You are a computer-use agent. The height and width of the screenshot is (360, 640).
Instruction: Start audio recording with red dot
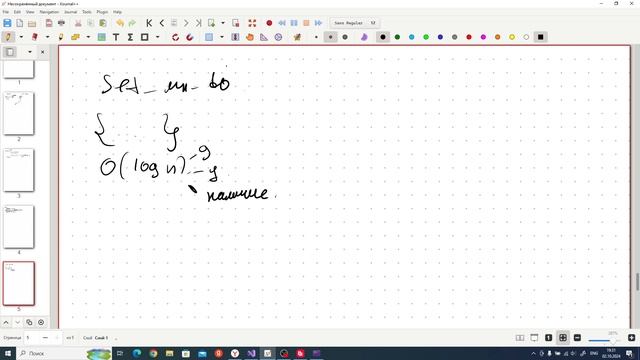[269, 23]
